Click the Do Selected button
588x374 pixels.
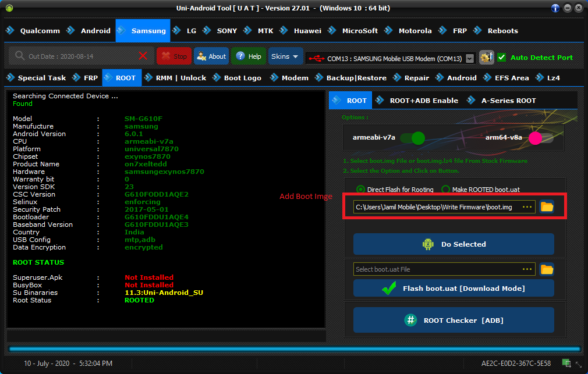(454, 244)
